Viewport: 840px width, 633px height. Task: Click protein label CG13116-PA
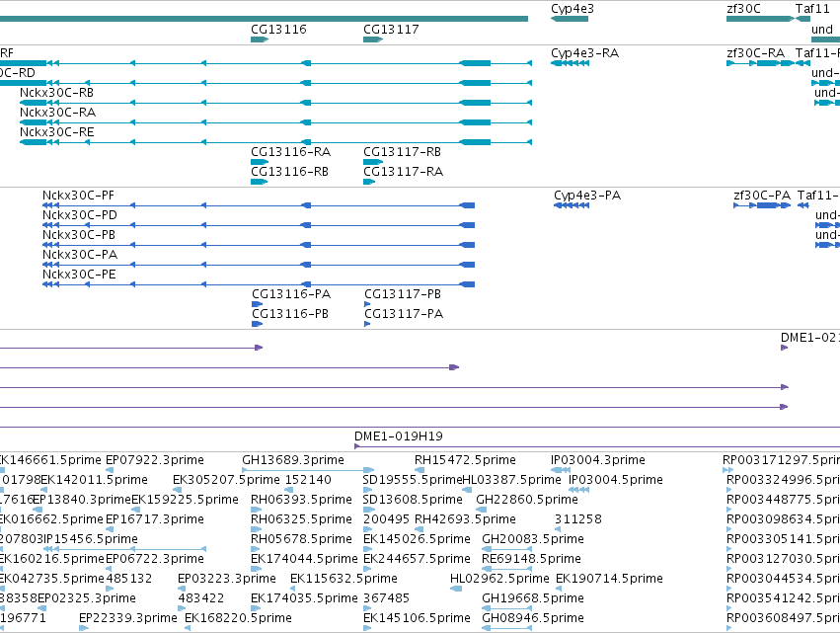[291, 295]
